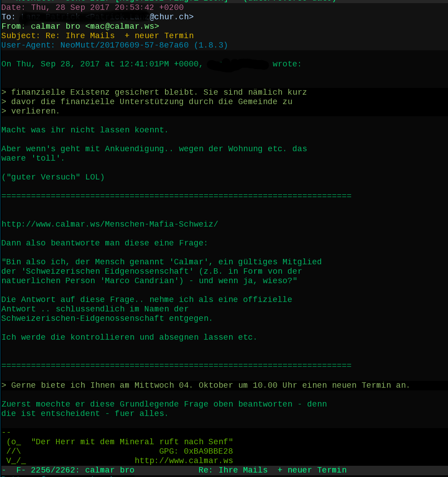Select the signature quote about Senf
Screen dimensions: 448x477
132,442
